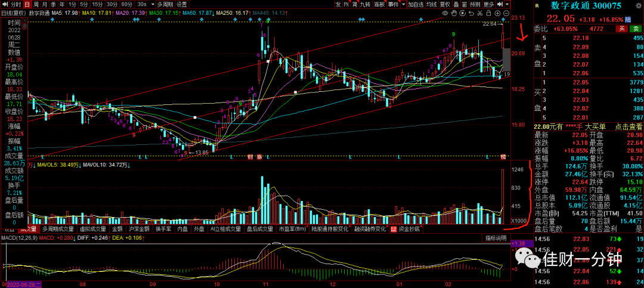Click the 发 toolbar button
The image size is (644, 288).
(338, 5)
